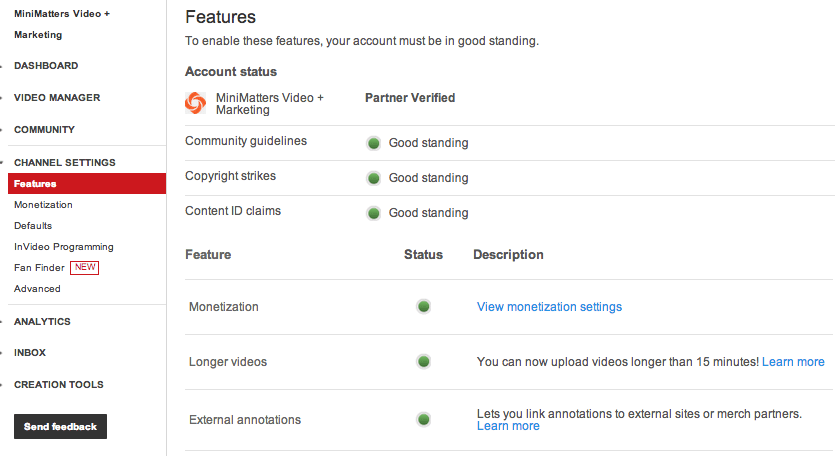Screen dimensions: 835x456
Task: Collapse the Channel Settings section
Action: point(64,163)
